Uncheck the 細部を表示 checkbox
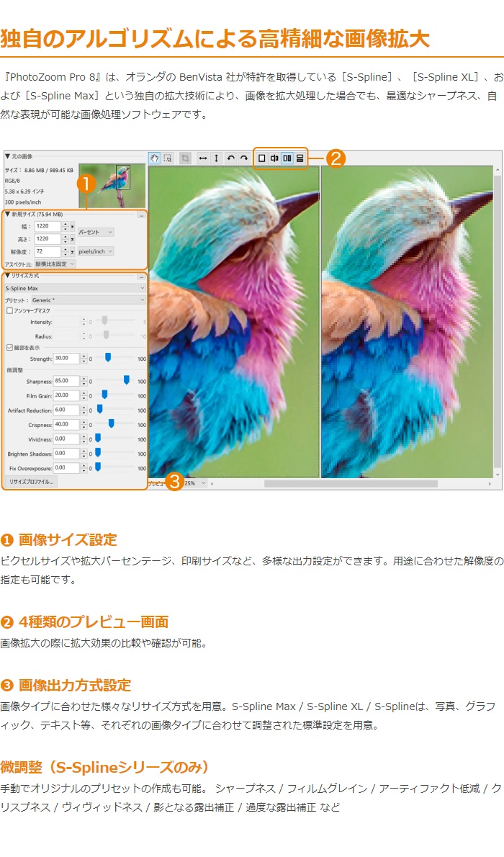 coord(9,347)
